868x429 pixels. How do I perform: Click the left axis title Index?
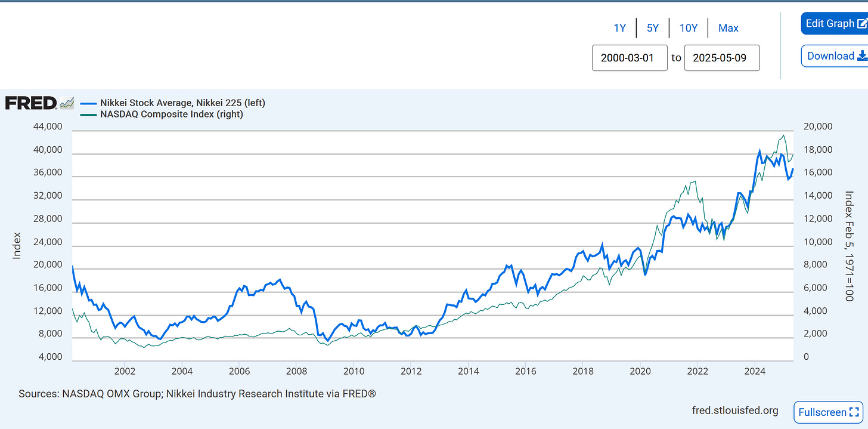[x=17, y=245]
